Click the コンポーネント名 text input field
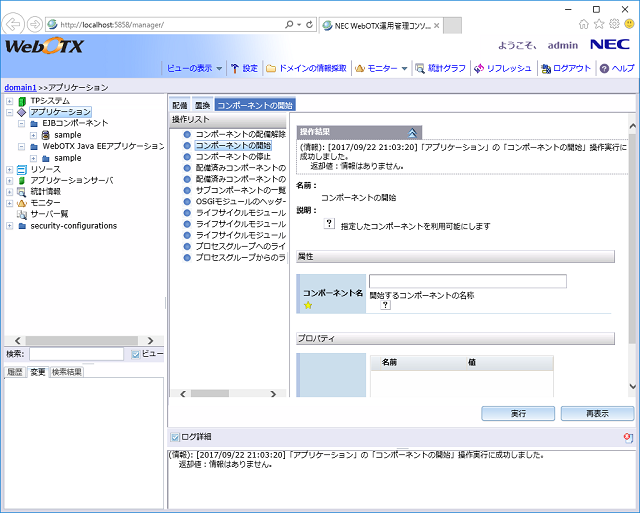 coord(467,281)
